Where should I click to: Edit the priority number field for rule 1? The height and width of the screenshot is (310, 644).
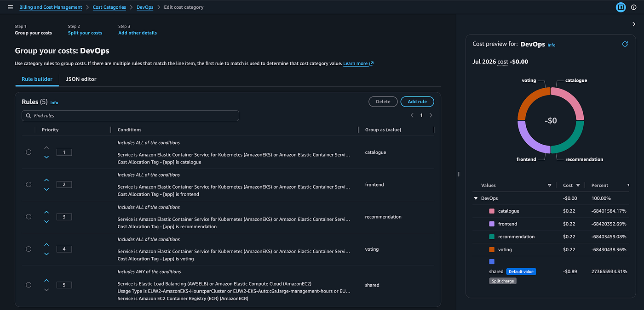pos(64,152)
